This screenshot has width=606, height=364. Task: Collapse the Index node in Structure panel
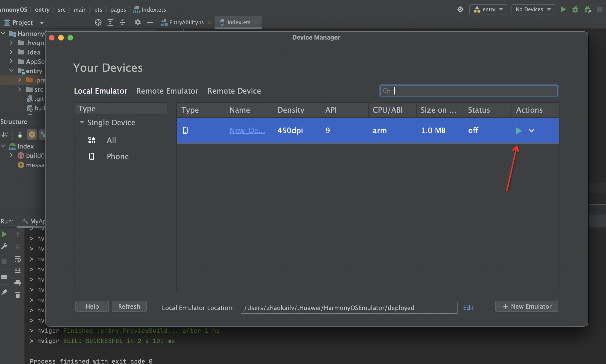click(3, 146)
